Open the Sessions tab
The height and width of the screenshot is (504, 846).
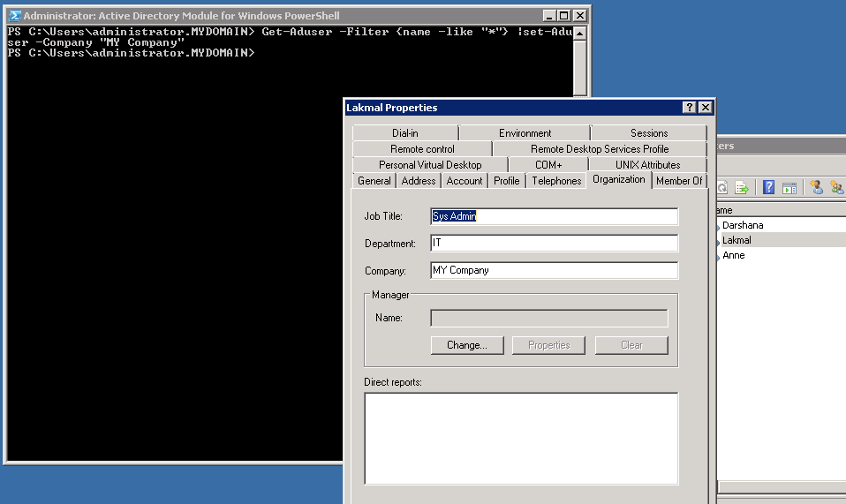(x=649, y=133)
